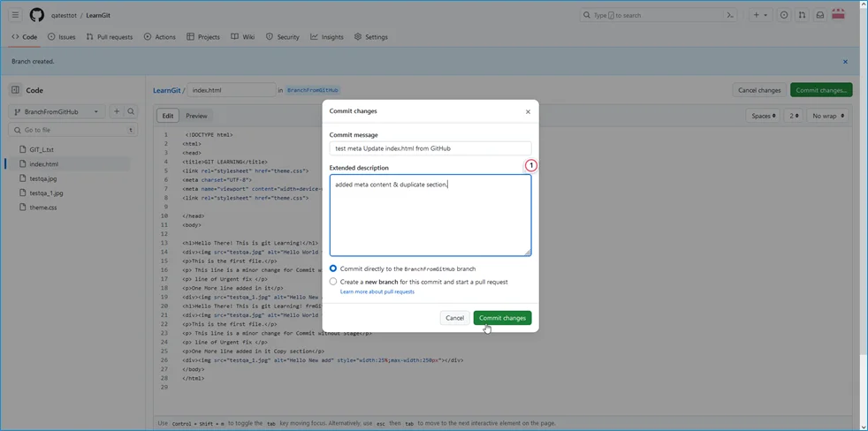Open the GitHub homepage via Octocat logo

(x=37, y=15)
